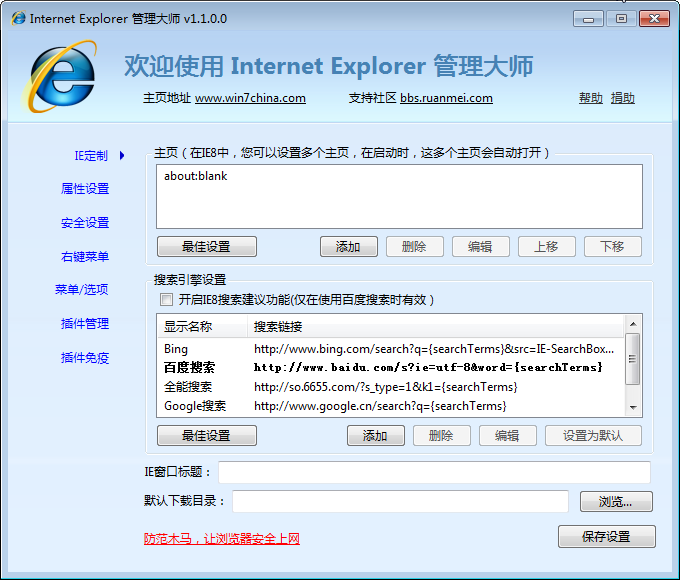The image size is (680, 580).
Task: Open the bbs.ruanmei.com community link
Action: (x=446, y=98)
